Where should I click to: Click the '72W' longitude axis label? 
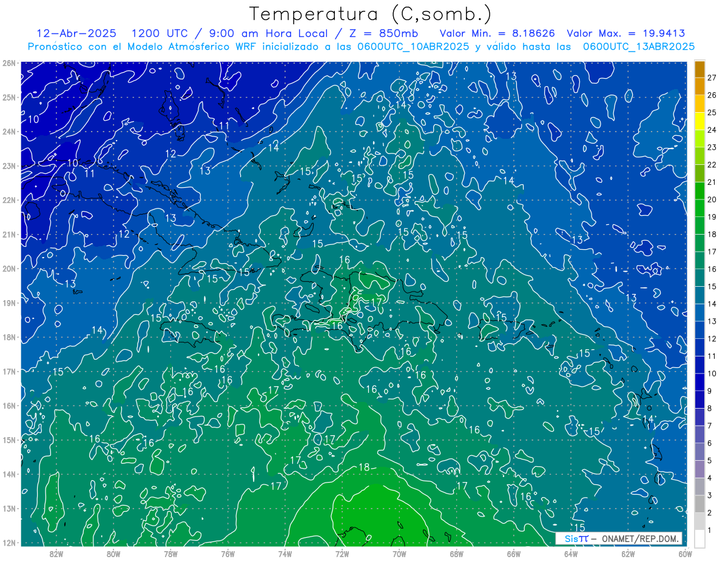(342, 554)
